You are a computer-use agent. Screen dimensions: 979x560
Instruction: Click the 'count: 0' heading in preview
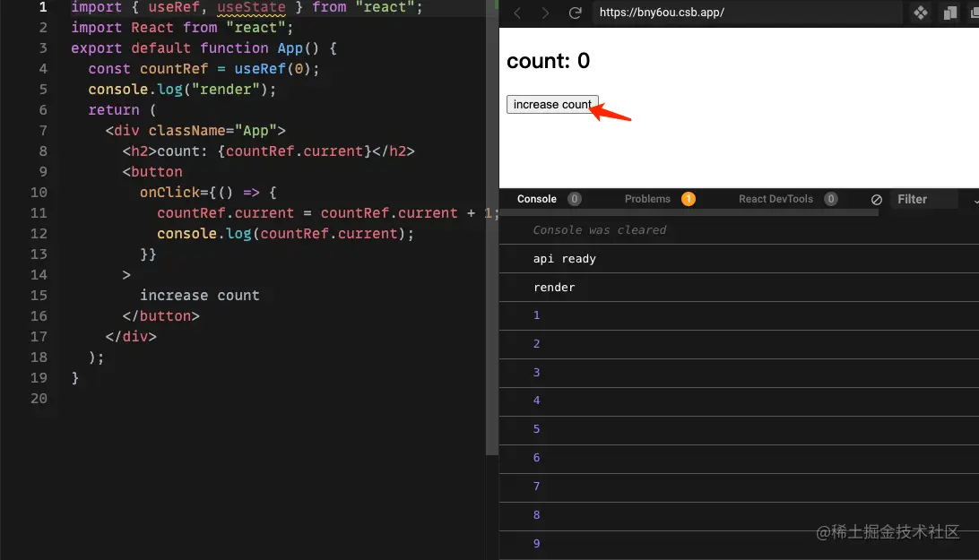(x=548, y=61)
